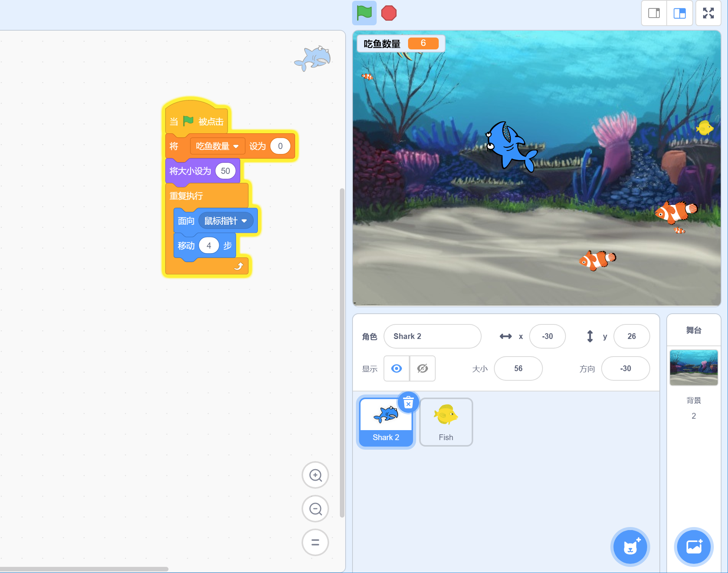The height and width of the screenshot is (573, 728).
Task: Open the choose a sprite button
Action: click(630, 547)
